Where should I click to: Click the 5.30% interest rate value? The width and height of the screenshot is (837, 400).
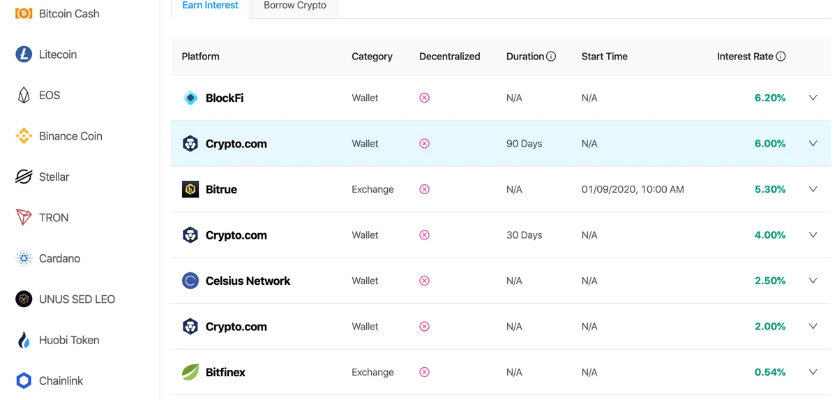click(x=770, y=189)
